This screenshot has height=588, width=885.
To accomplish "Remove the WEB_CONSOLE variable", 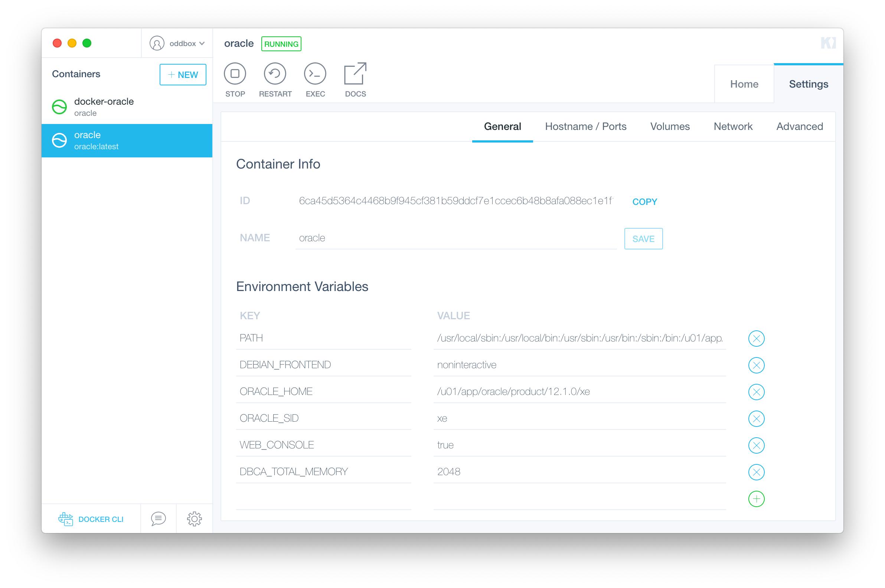I will pos(756,445).
